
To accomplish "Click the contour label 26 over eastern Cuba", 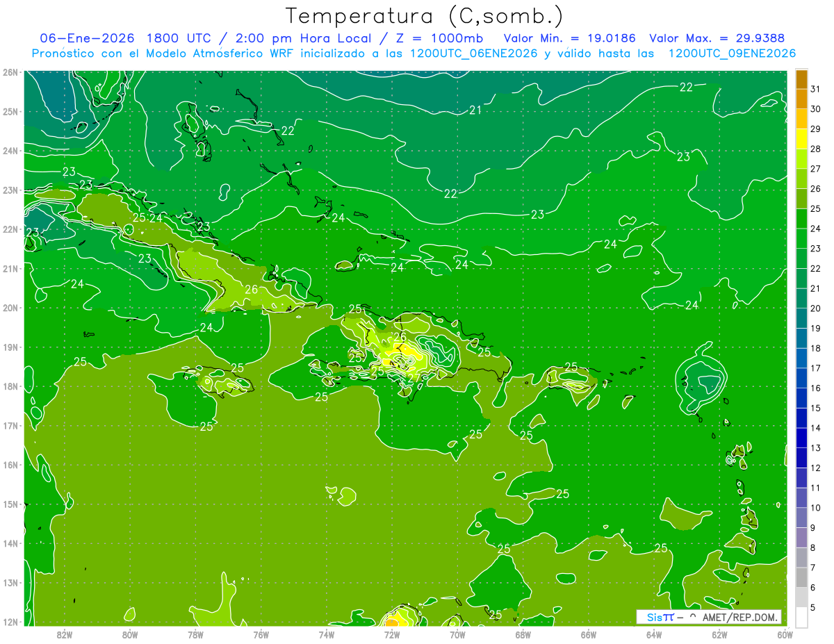I will tap(252, 289).
